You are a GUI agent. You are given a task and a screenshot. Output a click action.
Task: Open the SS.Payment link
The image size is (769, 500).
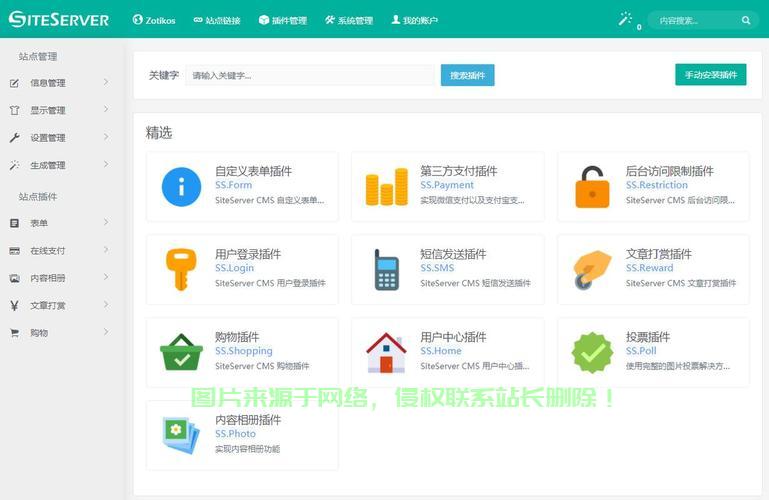[x=447, y=185]
